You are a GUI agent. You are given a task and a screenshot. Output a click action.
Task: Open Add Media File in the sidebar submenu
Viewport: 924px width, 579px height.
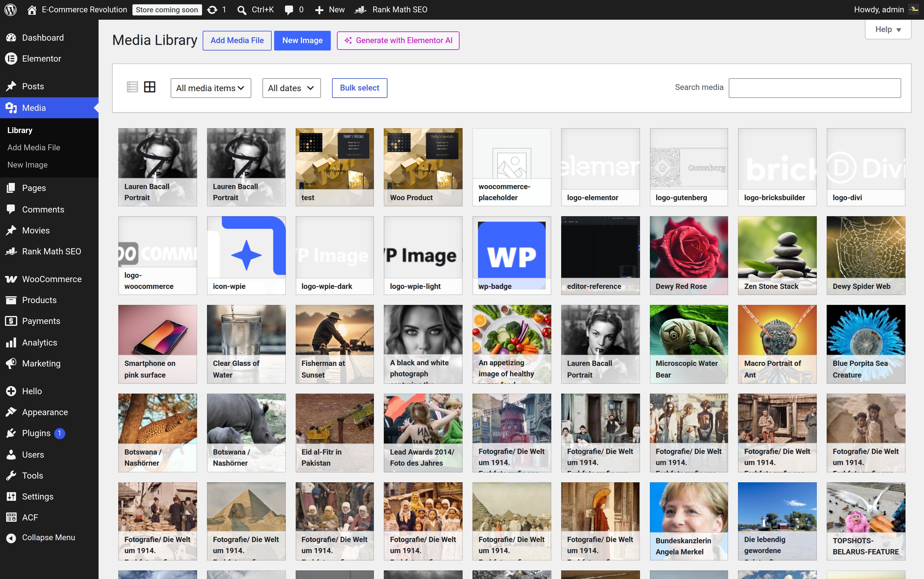tap(34, 148)
